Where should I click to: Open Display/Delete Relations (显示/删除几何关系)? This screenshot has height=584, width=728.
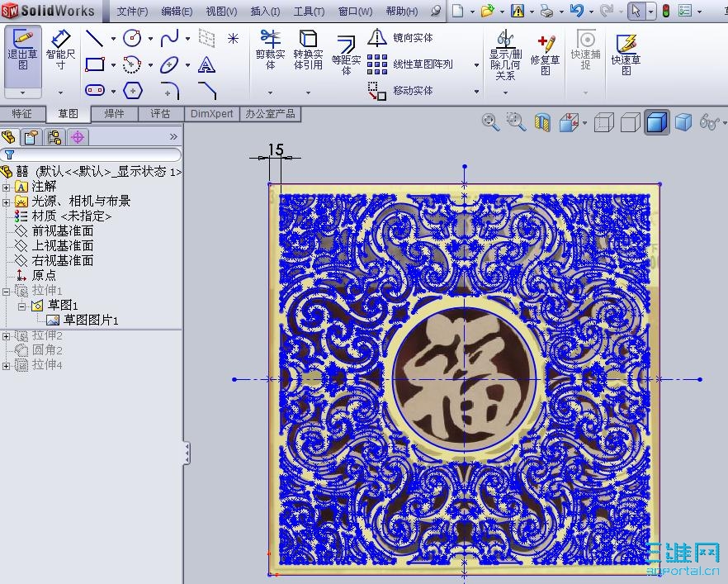point(506,55)
